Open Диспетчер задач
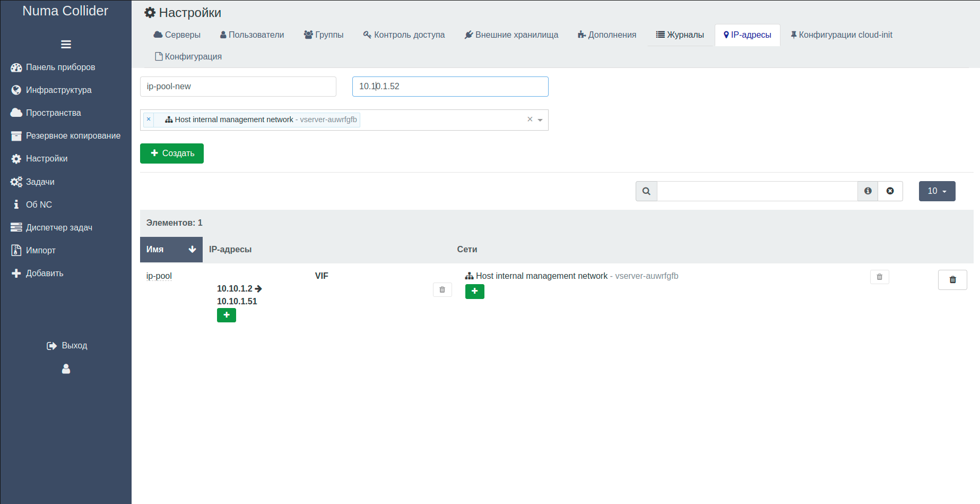 pos(51,227)
